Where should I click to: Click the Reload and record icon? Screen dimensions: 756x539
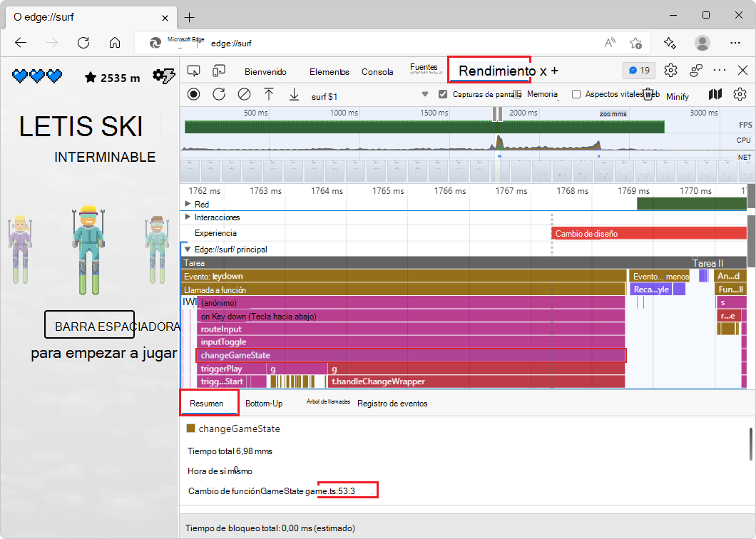pyautogui.click(x=219, y=94)
